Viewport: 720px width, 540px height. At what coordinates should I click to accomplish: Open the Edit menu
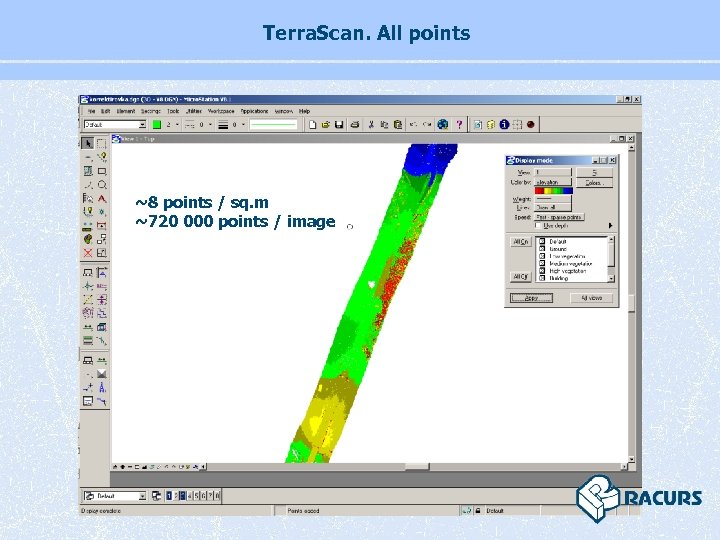click(105, 111)
